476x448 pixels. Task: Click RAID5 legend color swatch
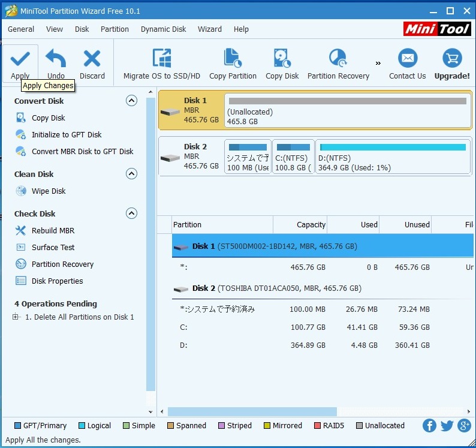pyautogui.click(x=317, y=426)
